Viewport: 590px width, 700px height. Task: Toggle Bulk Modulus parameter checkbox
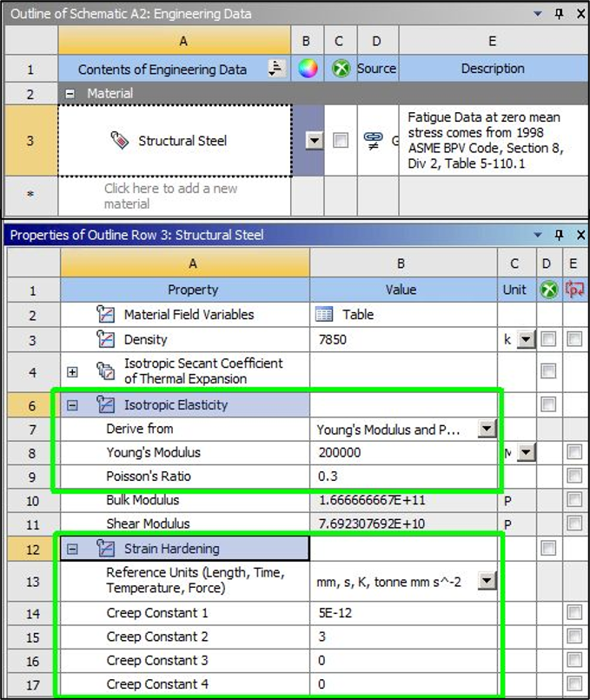[574, 499]
